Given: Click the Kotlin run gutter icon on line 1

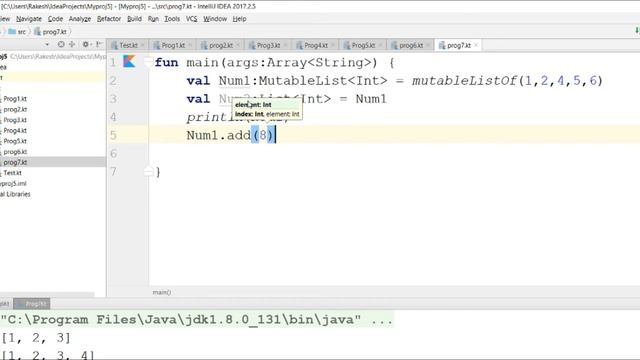Looking at the screenshot, I should click(129, 62).
